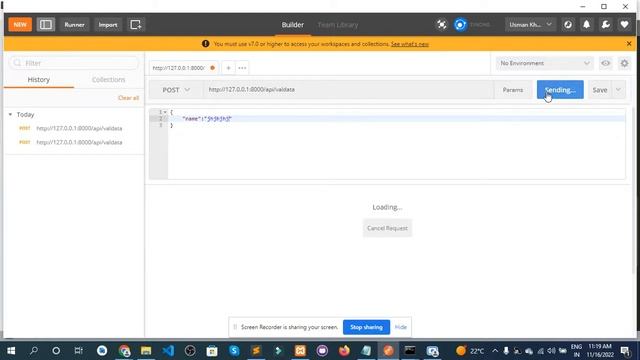The image size is (640, 360).
Task: Open a new window icon
Action: click(x=136, y=24)
